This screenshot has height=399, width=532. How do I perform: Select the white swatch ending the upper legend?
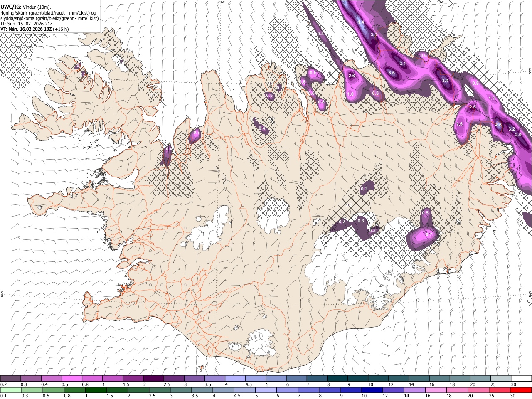coord(521,379)
